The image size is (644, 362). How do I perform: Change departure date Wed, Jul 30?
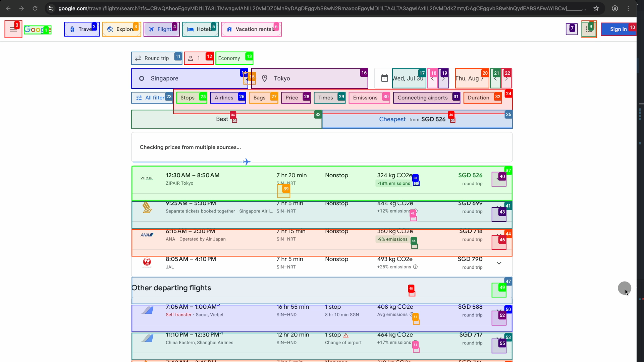(x=409, y=78)
